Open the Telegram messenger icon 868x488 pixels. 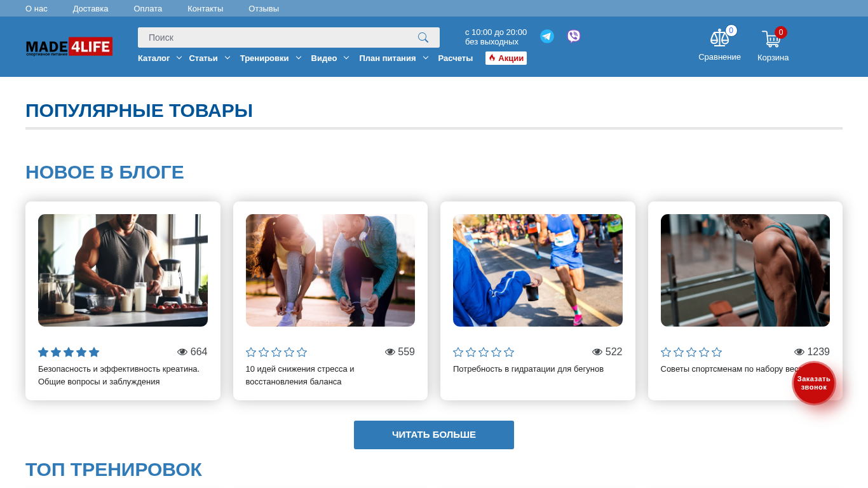point(547,36)
